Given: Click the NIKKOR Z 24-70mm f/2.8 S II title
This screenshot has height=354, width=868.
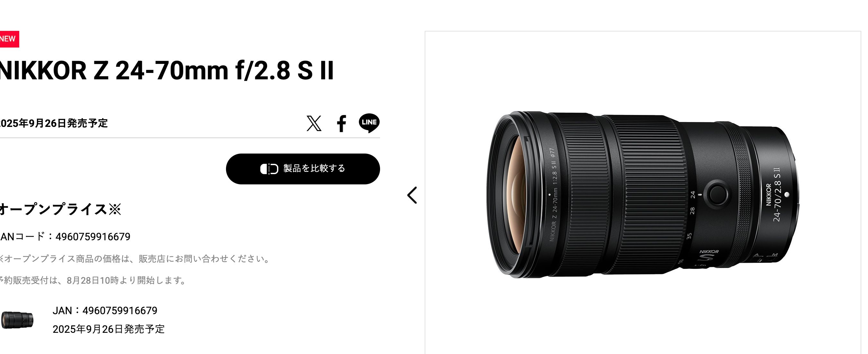Looking at the screenshot, I should (x=167, y=71).
